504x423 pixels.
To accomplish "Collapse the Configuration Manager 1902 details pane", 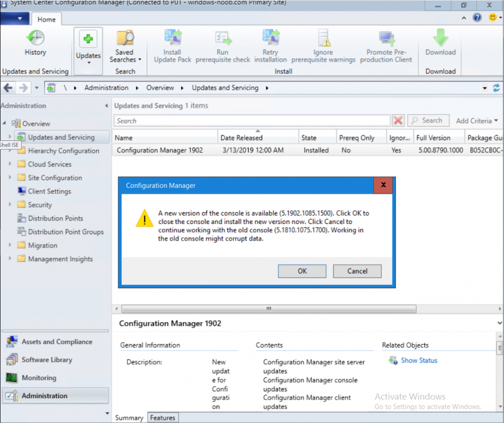I will click(499, 323).
